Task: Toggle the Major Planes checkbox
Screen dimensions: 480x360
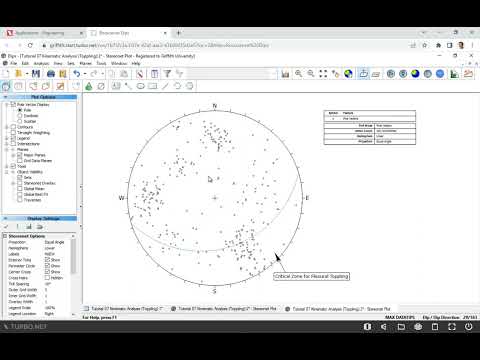Action: click(x=20, y=155)
